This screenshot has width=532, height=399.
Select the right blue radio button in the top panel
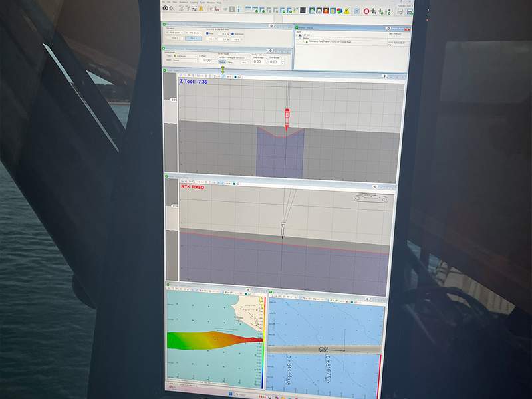point(232,34)
